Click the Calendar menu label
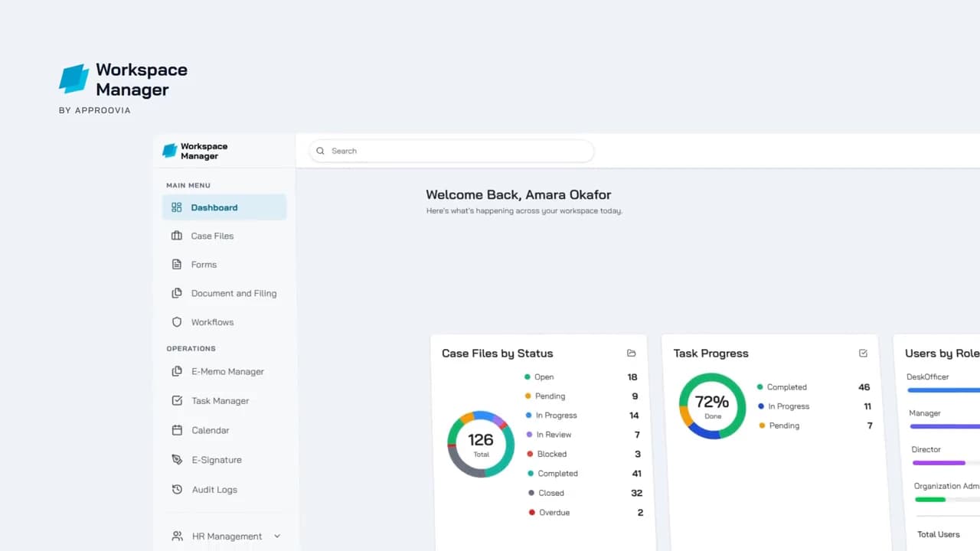The width and height of the screenshot is (980, 551). (x=211, y=430)
